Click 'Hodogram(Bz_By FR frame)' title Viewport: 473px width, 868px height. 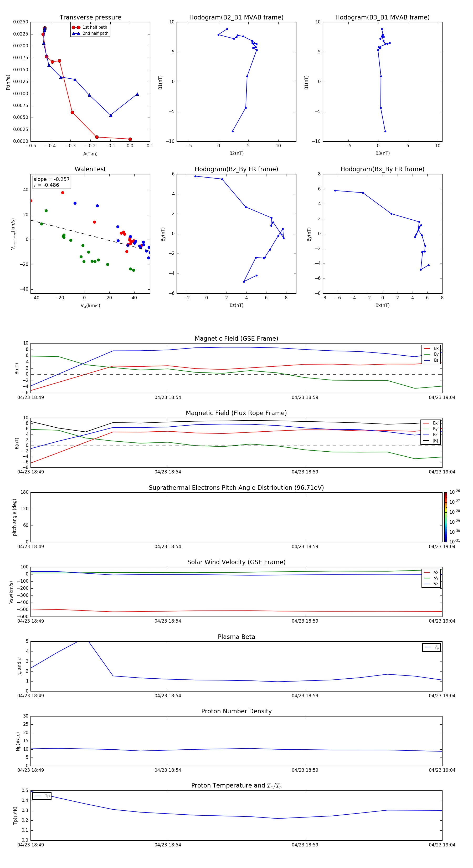tap(236, 169)
